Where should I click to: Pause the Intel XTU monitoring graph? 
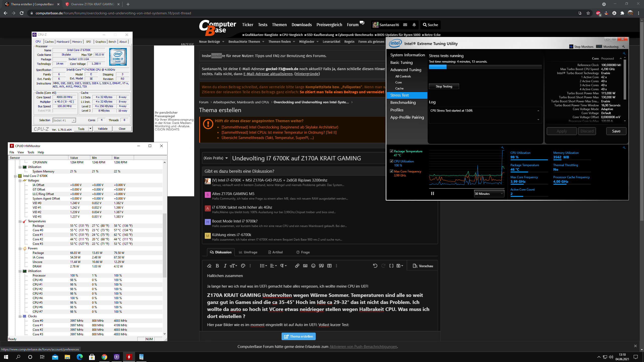(432, 194)
